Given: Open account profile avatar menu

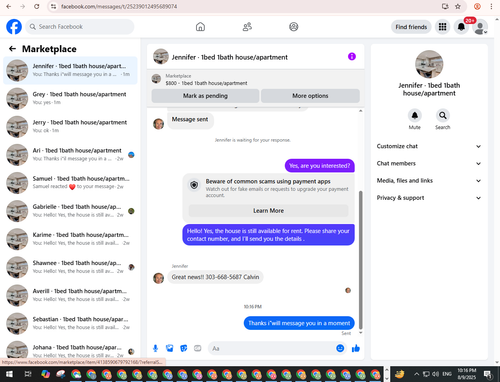Looking at the screenshot, I should pyautogui.click(x=480, y=27).
